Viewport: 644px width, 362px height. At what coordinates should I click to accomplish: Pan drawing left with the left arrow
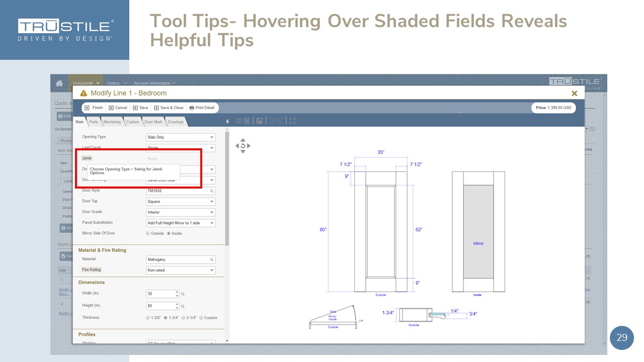tap(237, 146)
